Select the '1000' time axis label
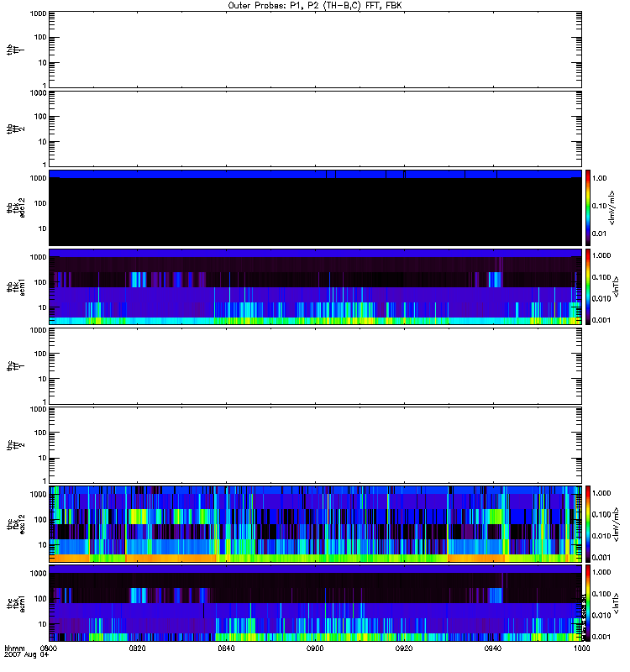The image size is (630, 672). (581, 648)
